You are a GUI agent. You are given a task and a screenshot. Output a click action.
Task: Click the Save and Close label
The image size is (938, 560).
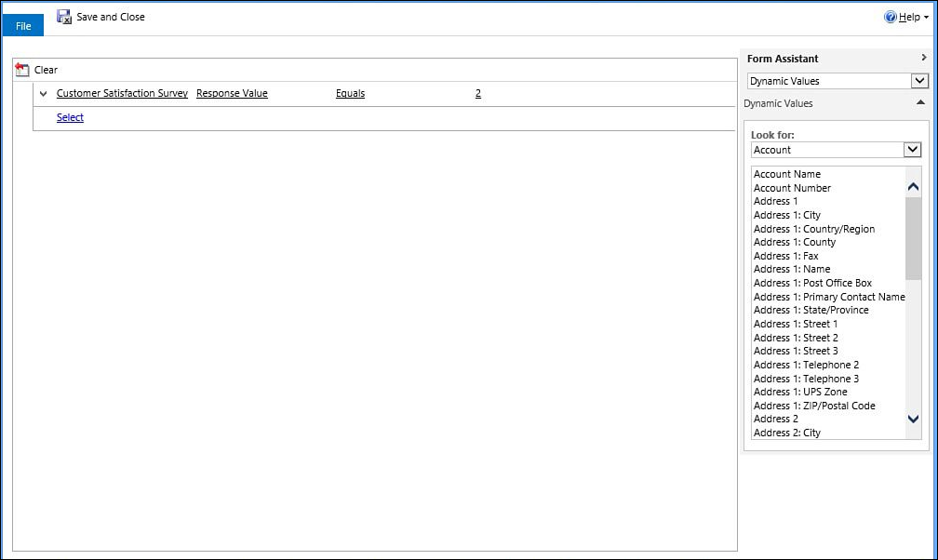click(x=111, y=17)
